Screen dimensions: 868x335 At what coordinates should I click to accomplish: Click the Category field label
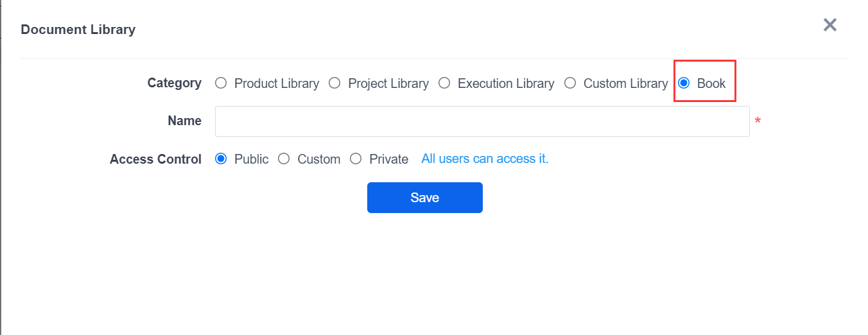point(175,83)
